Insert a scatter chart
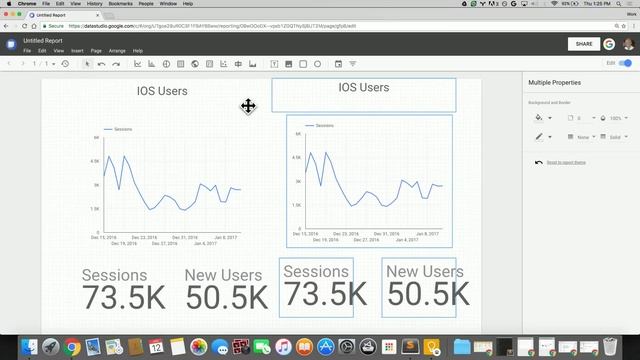The width and height of the screenshot is (640, 360). (224, 64)
